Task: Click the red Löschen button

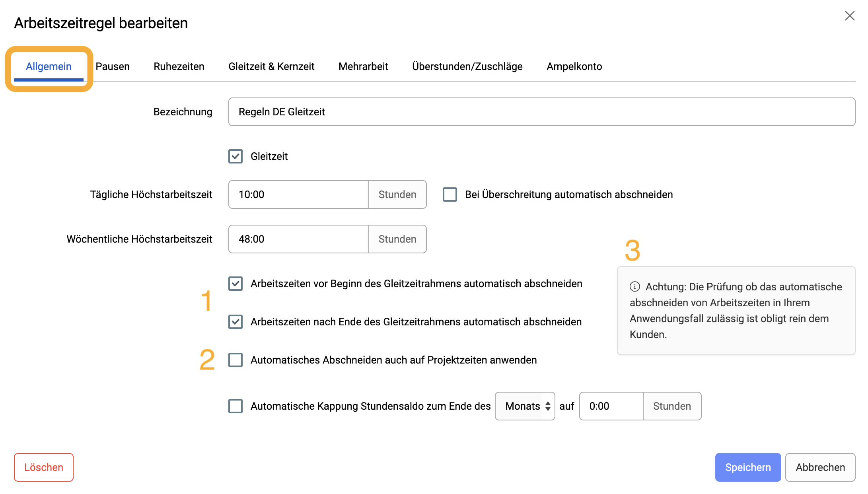Action: pyautogui.click(x=44, y=467)
